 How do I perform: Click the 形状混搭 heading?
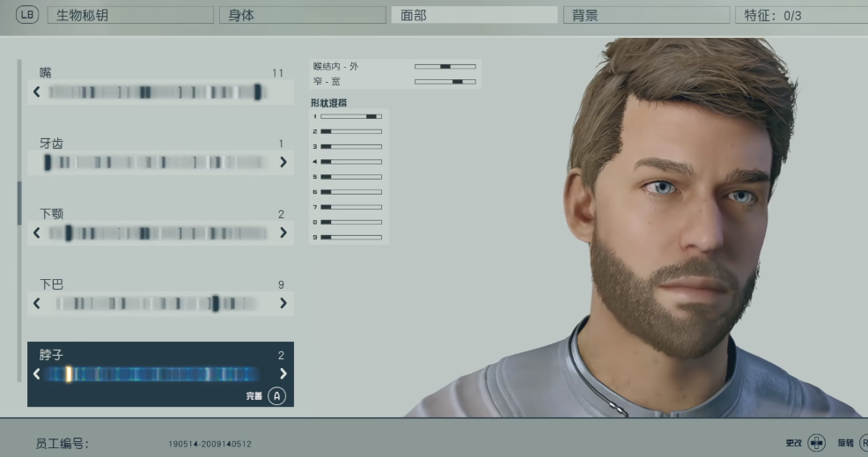[329, 102]
